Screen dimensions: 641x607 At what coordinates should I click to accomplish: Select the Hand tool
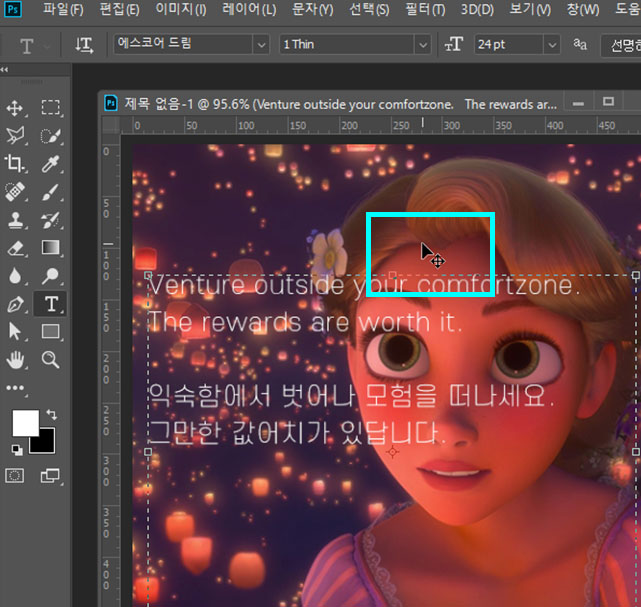15,360
